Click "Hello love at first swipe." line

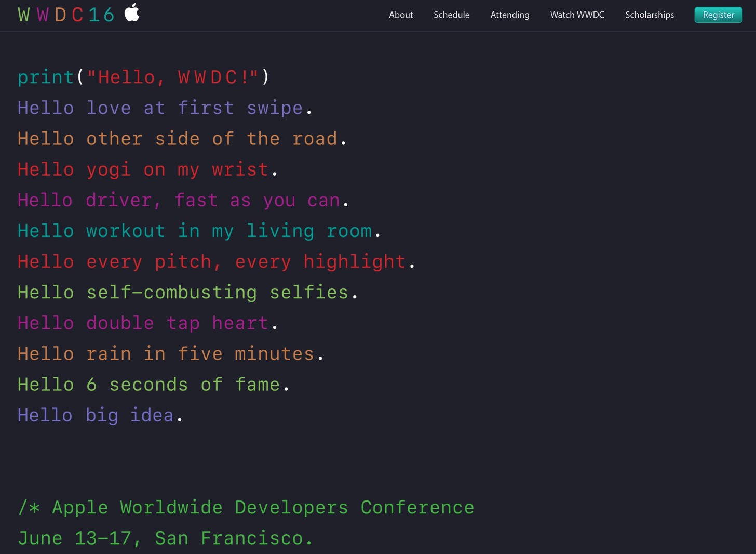[165, 108]
